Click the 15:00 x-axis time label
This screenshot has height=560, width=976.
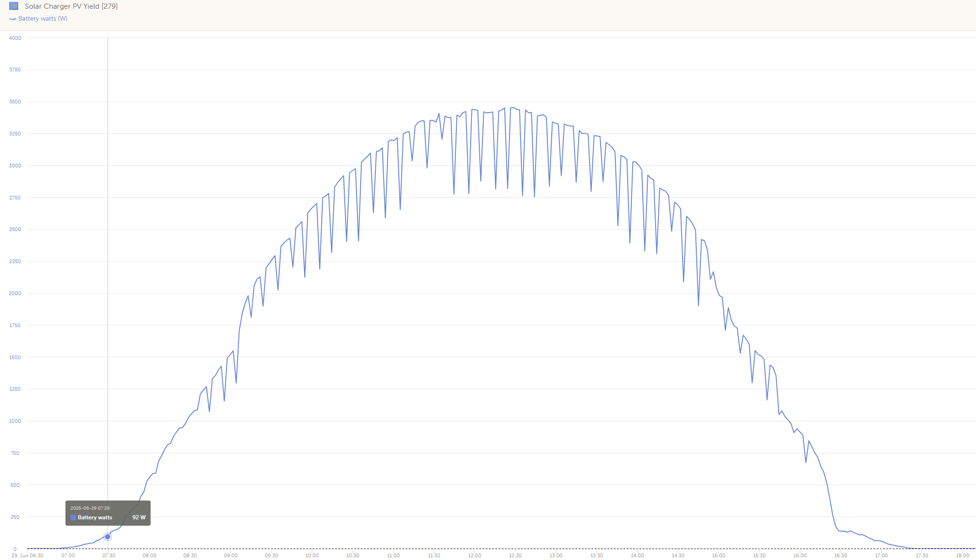coord(718,555)
